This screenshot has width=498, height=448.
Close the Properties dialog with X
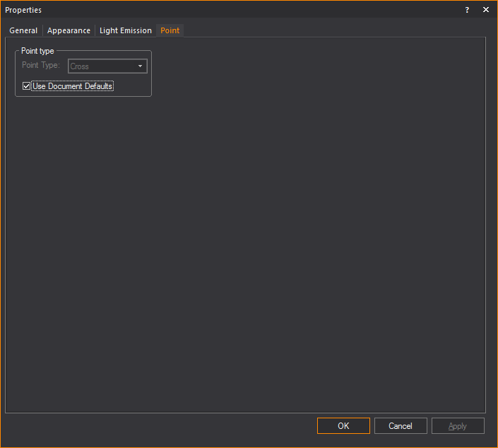486,10
